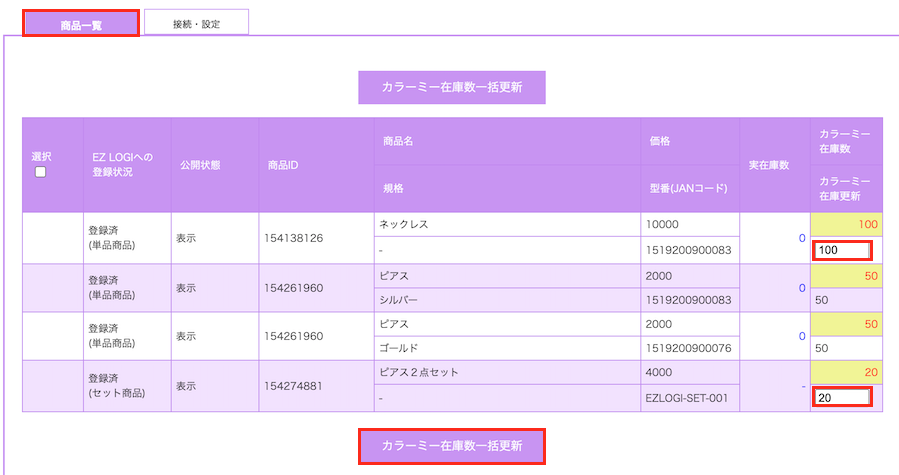Image resolution: width=899 pixels, height=475 pixels.
Task: Open the 商品一覧 tab
Action: pyautogui.click(x=81, y=22)
